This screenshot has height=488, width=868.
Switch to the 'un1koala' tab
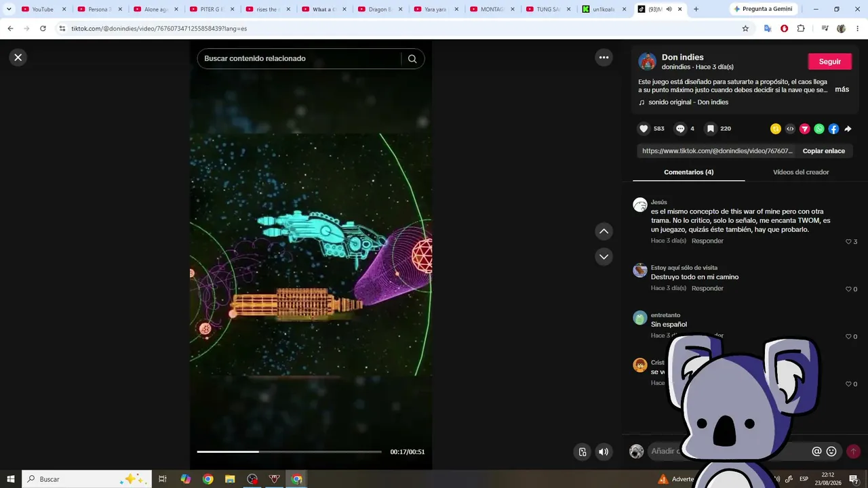[x=604, y=9]
